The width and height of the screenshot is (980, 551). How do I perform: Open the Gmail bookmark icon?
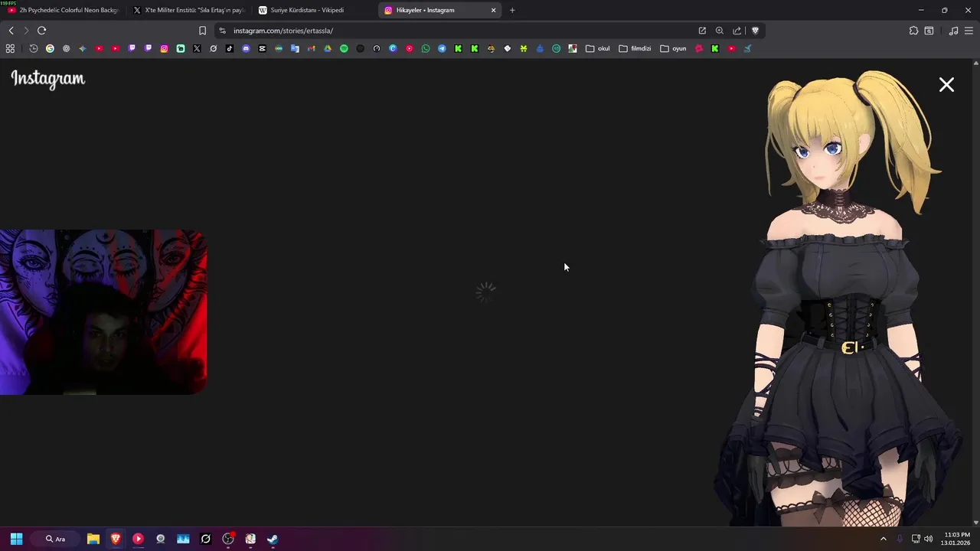point(311,48)
